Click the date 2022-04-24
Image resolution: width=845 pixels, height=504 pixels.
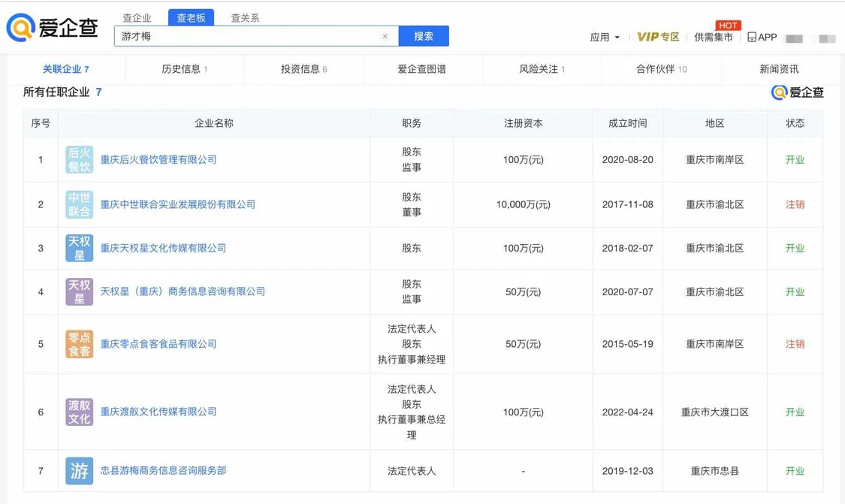[x=628, y=412]
